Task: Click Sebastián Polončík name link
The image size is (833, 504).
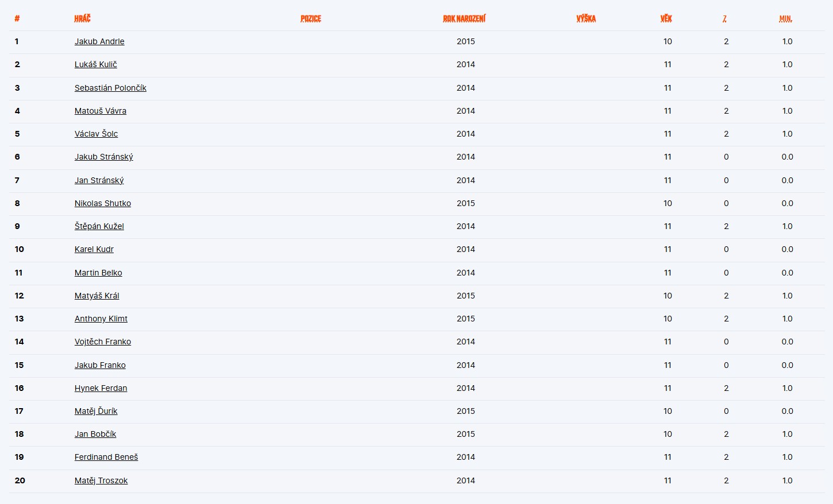Action: click(x=110, y=88)
